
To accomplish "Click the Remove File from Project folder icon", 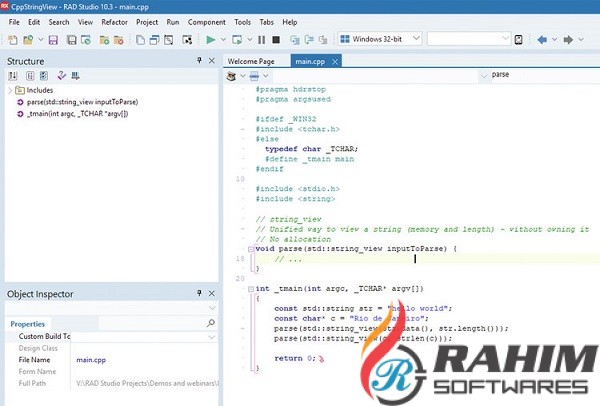I will pyautogui.click(x=119, y=40).
